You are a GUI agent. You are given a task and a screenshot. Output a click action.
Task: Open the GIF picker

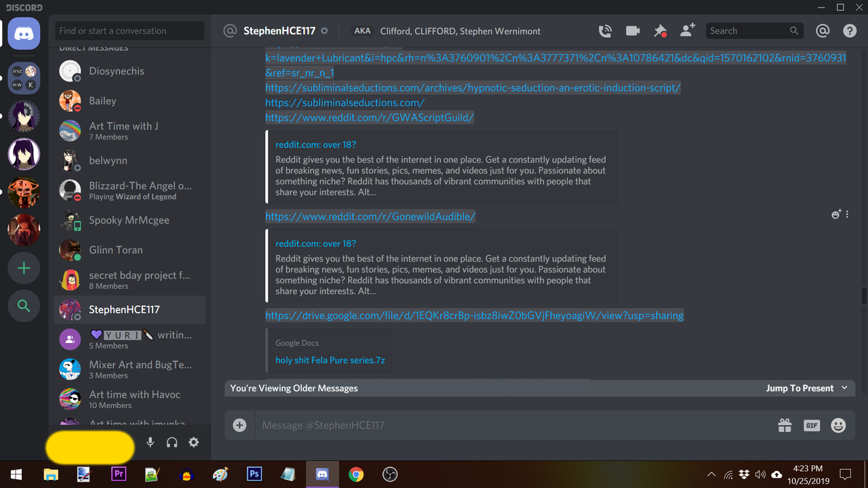[x=812, y=425]
